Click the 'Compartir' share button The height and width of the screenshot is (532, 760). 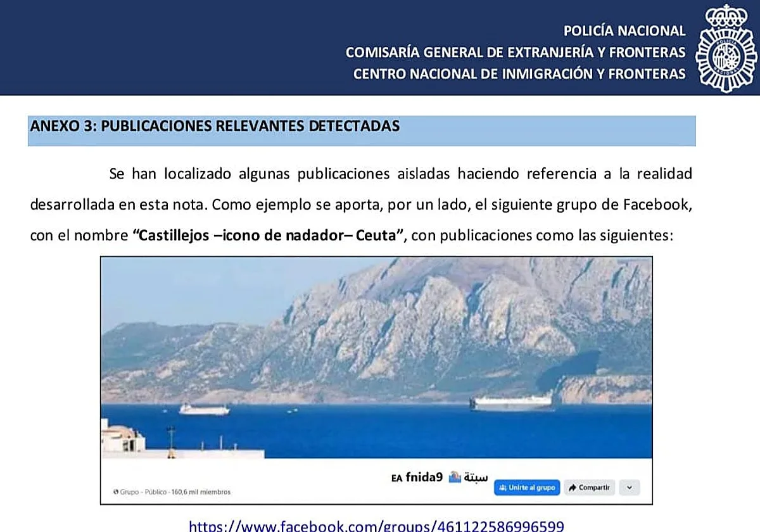(589, 488)
